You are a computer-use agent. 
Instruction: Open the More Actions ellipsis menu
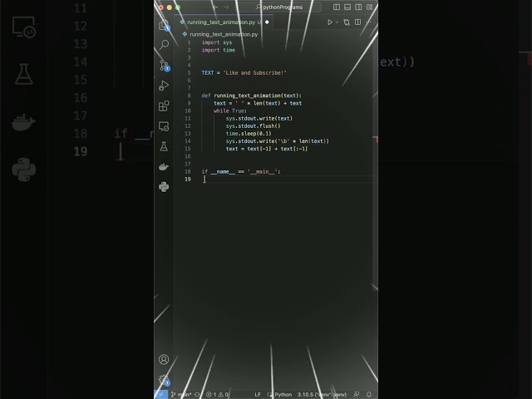[x=368, y=22]
